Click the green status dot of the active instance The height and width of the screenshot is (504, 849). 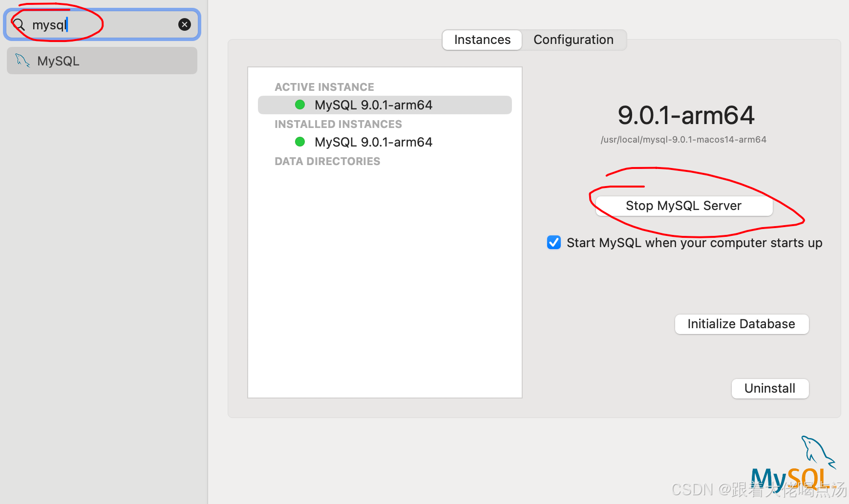click(x=300, y=105)
